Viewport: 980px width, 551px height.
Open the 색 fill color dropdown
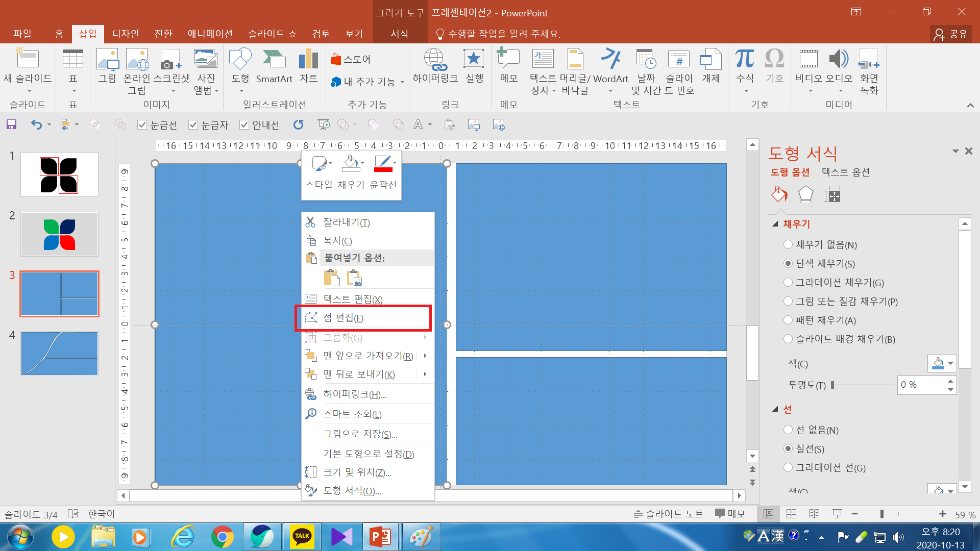[950, 364]
